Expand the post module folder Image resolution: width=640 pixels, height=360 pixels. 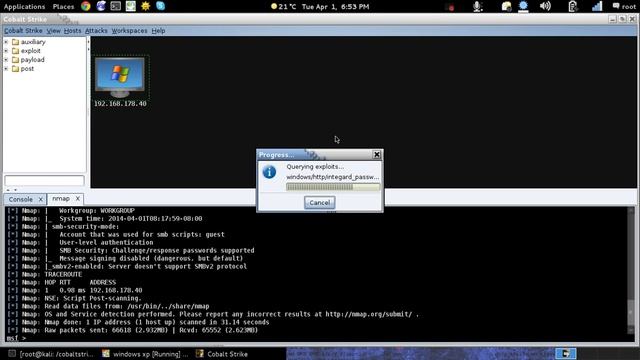click(x=6, y=69)
